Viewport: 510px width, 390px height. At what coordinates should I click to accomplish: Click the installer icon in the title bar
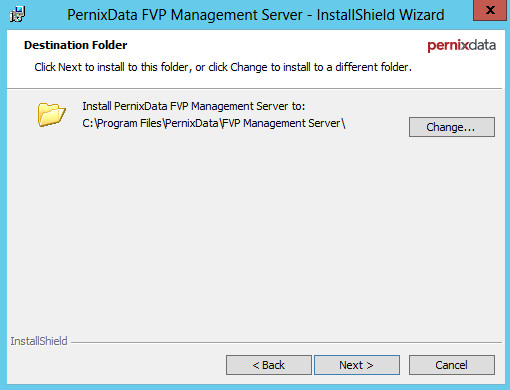(x=17, y=14)
